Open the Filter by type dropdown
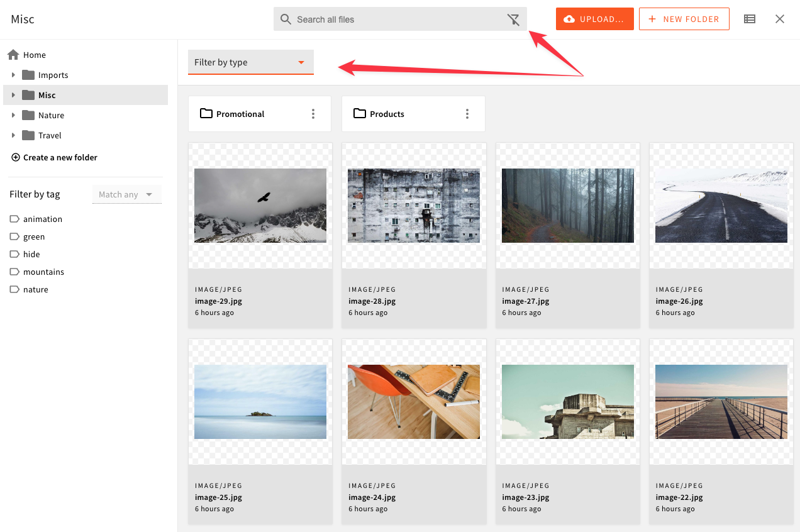 coord(250,62)
